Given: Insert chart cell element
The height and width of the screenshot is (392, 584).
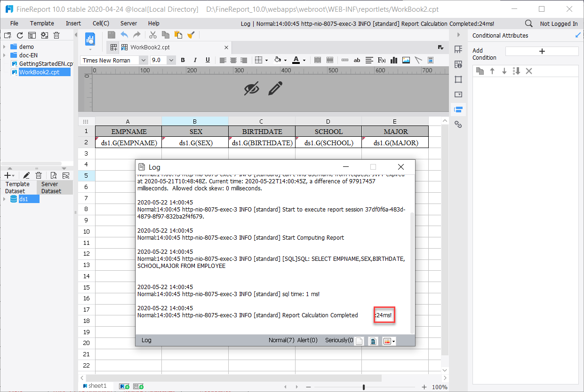Looking at the screenshot, I should [394, 60].
